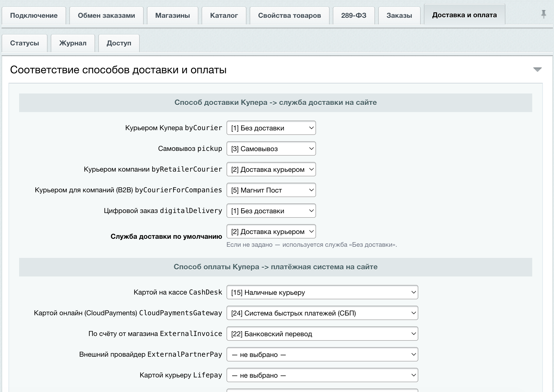Change the pickup delivery mapping dropdown
554x392 pixels.
pos(271,148)
